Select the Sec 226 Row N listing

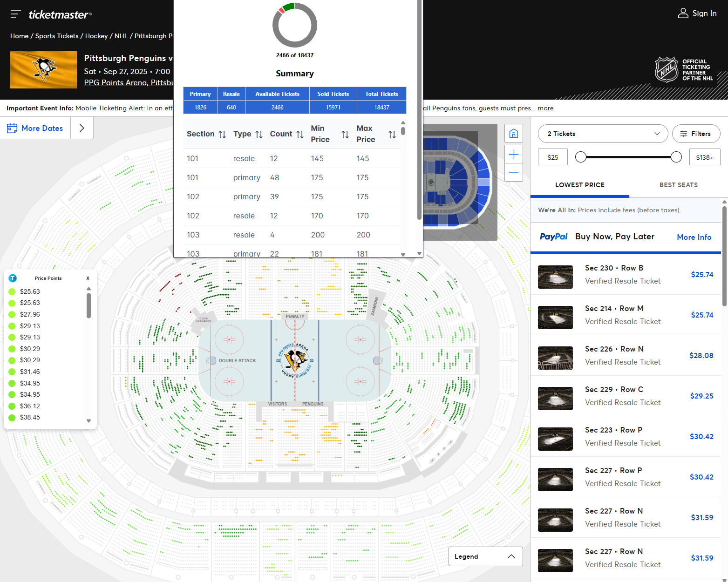(626, 356)
